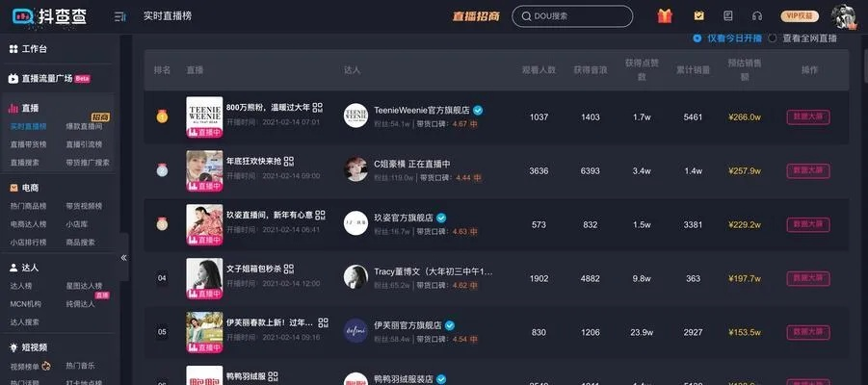Select the 仅看今日开播 radio option
Viewport: 868px width, 385px height.
pyautogui.click(x=726, y=38)
